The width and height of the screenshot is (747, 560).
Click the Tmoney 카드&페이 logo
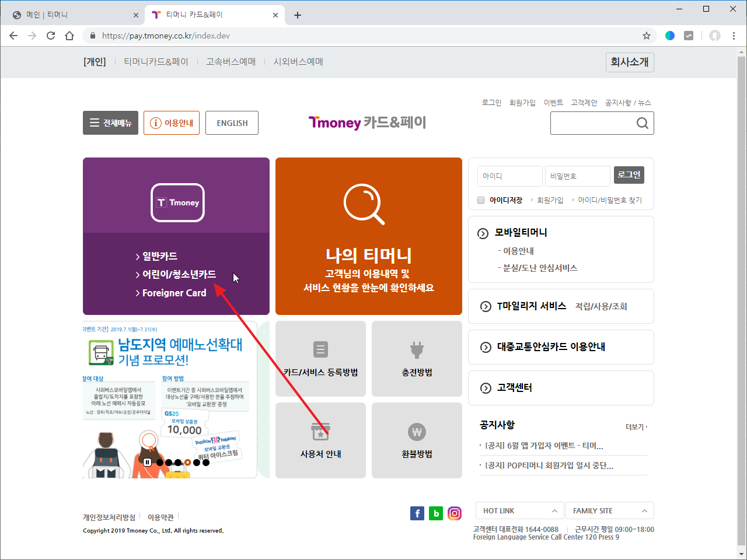pyautogui.click(x=368, y=123)
